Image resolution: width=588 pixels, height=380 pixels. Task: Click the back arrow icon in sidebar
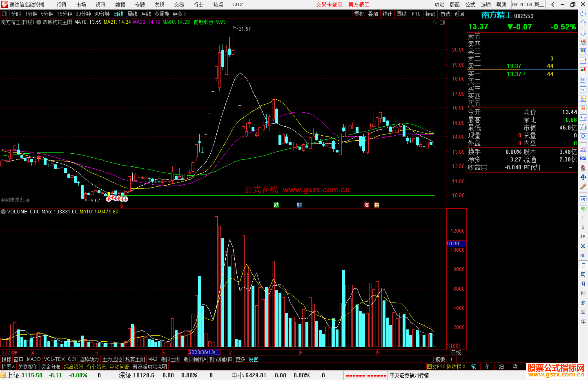tap(583, 14)
